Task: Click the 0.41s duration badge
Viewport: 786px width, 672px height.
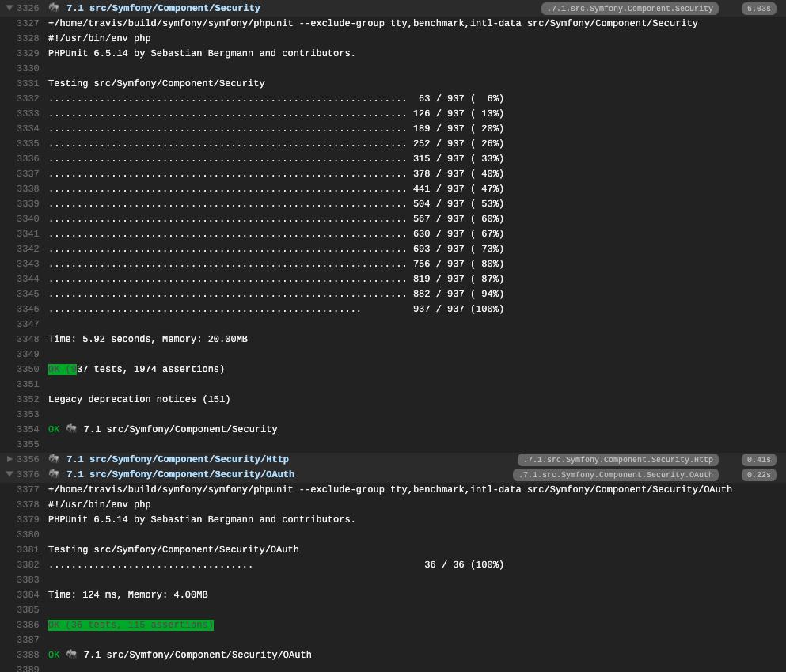Action: 759,460
